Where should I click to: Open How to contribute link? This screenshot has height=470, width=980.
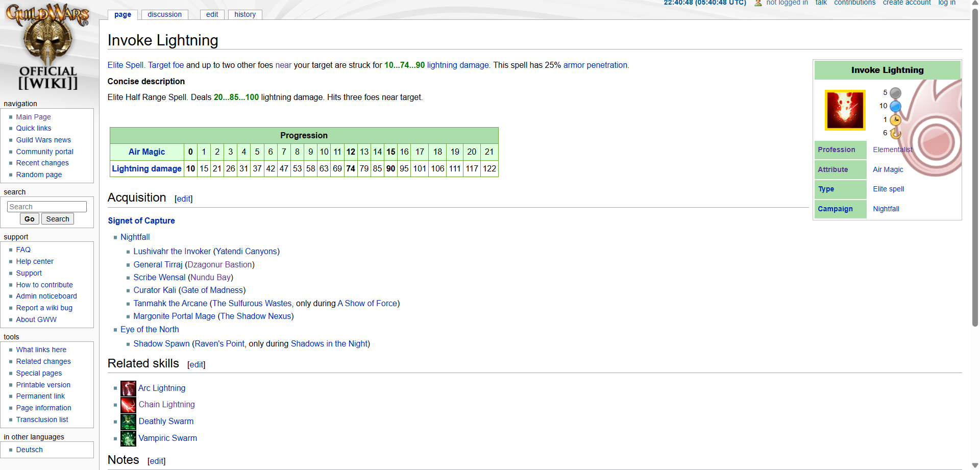pos(44,285)
